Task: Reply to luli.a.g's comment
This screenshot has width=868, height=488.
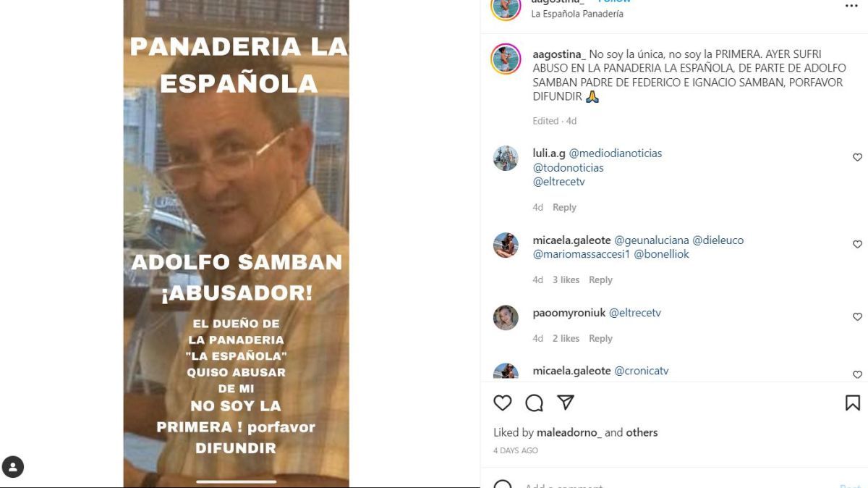Action: point(564,208)
